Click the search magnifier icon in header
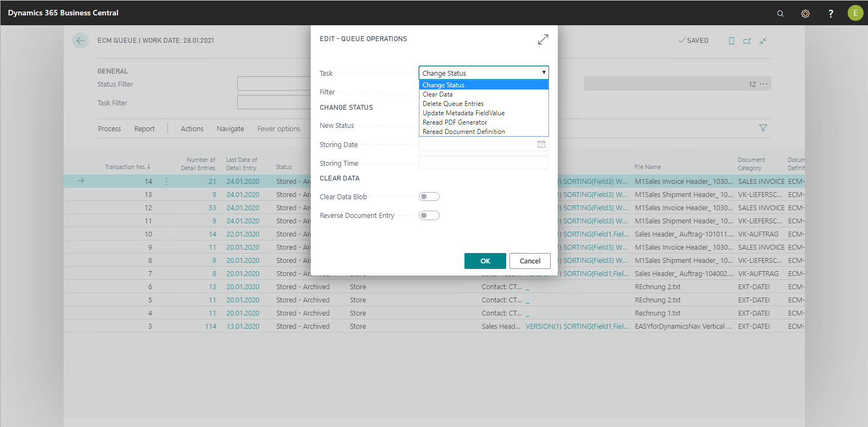This screenshot has width=868, height=427. (x=780, y=14)
